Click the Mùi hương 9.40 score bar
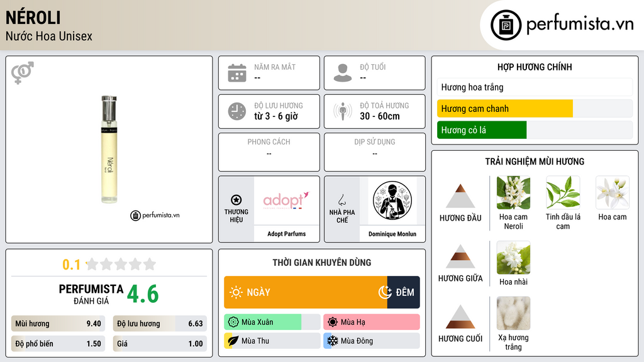 point(58,324)
